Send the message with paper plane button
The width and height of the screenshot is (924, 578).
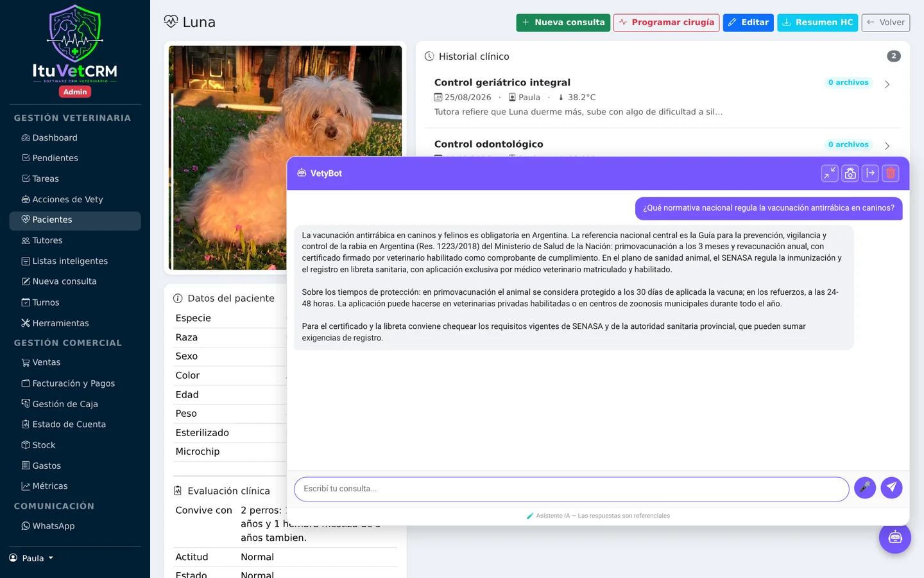(891, 487)
